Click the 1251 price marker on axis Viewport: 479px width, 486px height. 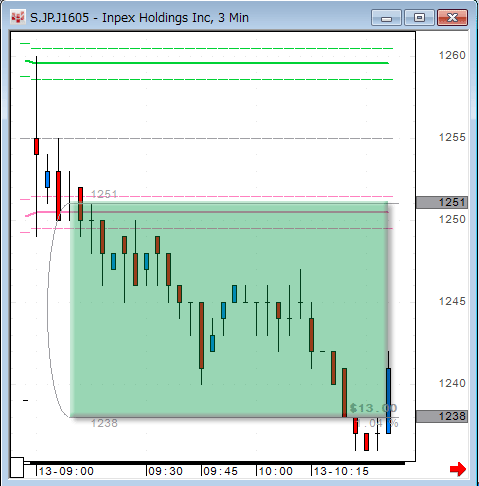[442, 202]
